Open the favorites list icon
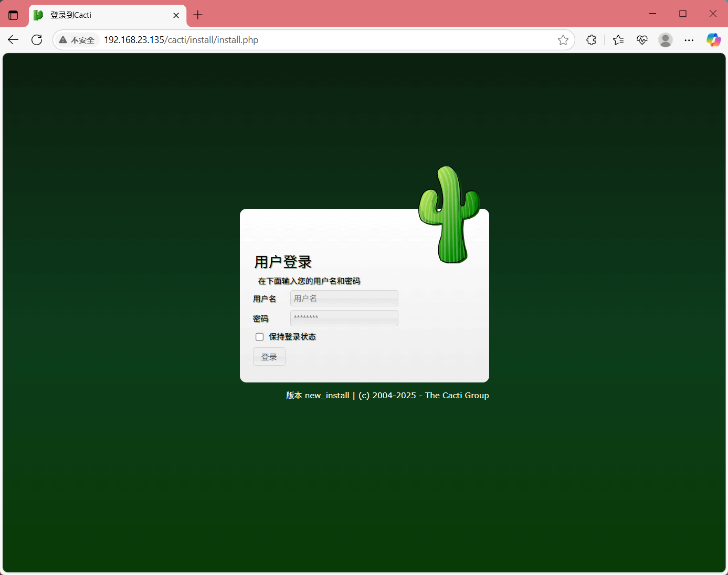The image size is (728, 575). click(618, 40)
